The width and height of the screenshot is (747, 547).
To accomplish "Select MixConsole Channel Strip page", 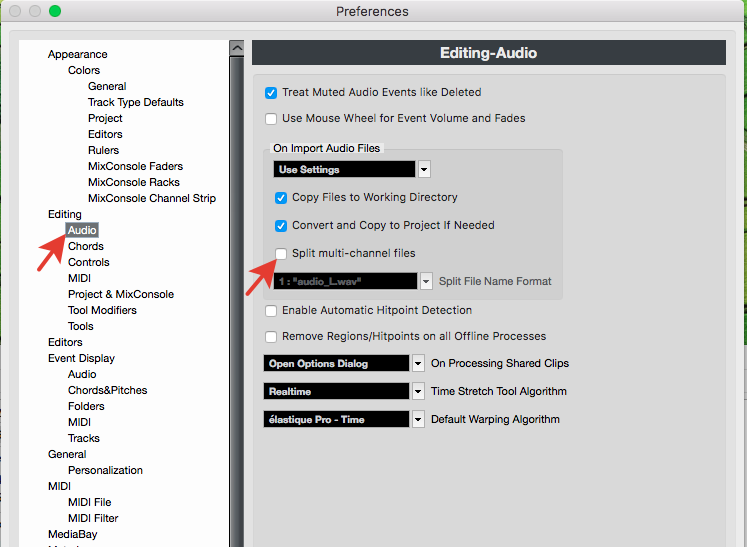I will coord(152,198).
